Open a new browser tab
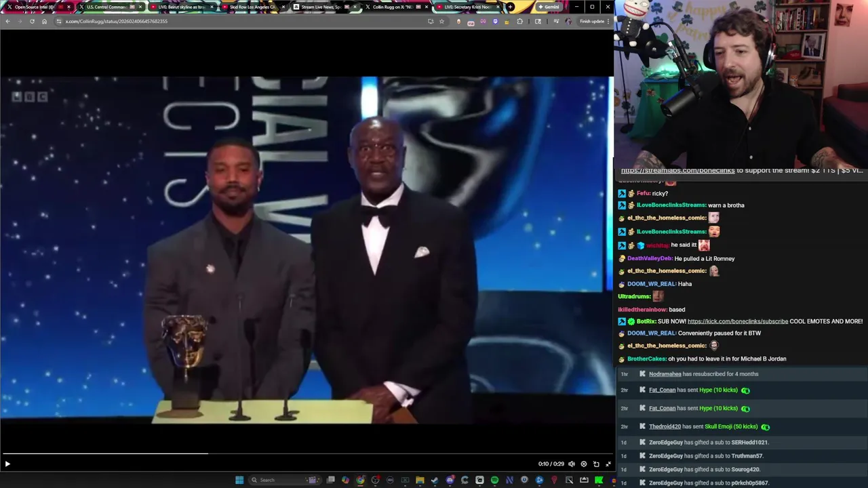Viewport: 868px width, 488px height. (510, 7)
